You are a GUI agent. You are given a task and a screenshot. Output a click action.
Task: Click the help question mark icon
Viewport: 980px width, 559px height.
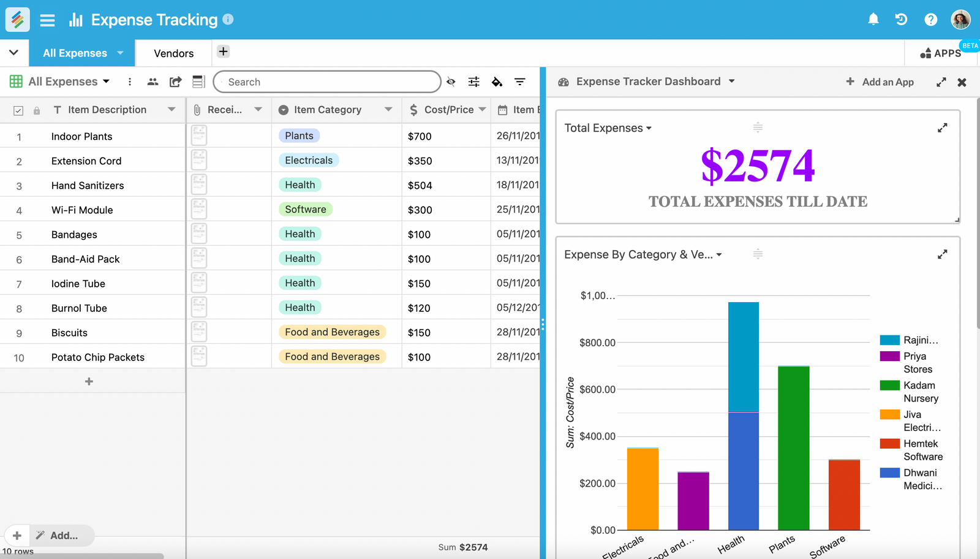pos(930,19)
